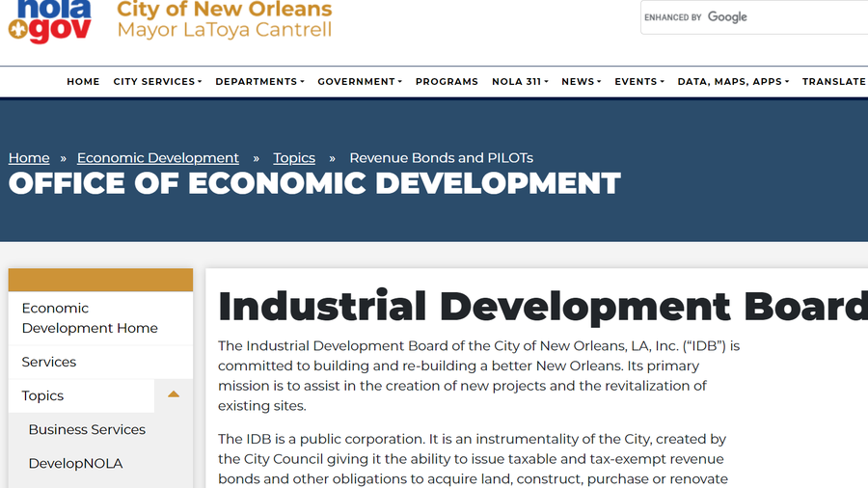
Task: Follow the Home breadcrumb link
Action: pos(29,158)
